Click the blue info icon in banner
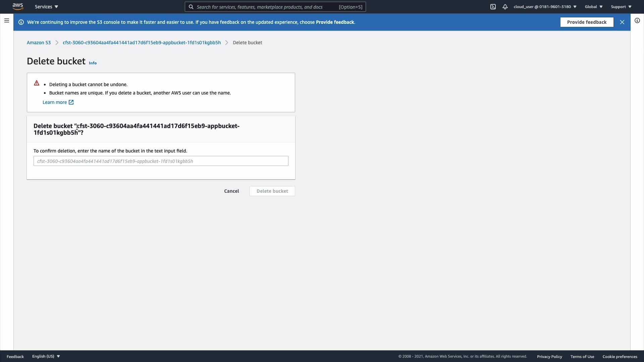The width and height of the screenshot is (644, 362). 21,22
